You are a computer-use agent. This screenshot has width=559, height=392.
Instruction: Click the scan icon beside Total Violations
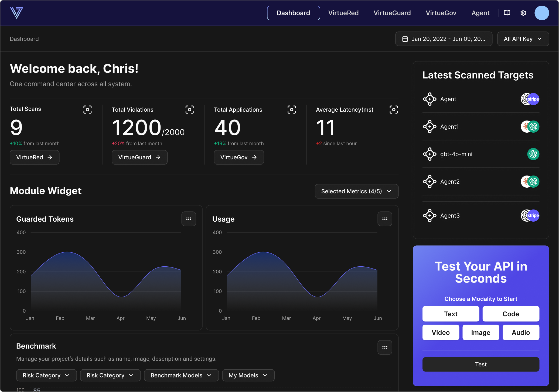189,109
